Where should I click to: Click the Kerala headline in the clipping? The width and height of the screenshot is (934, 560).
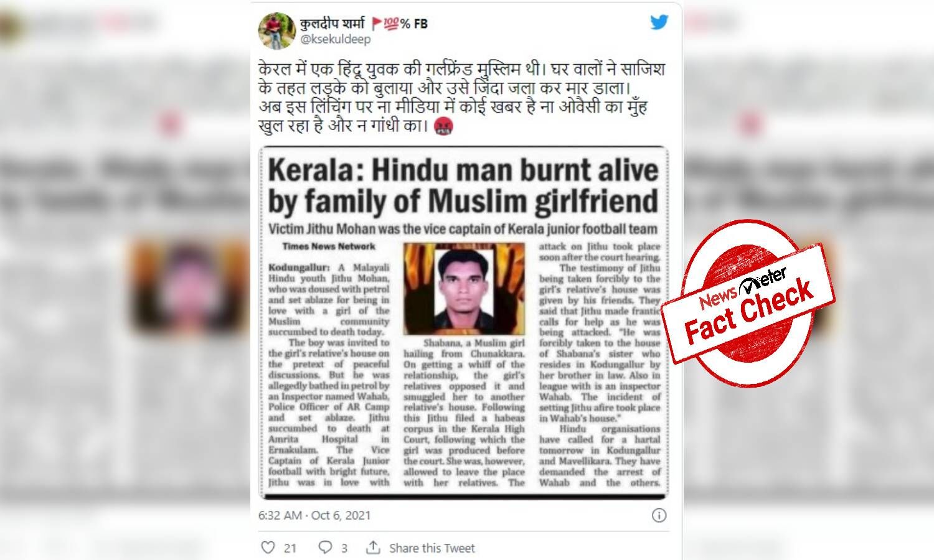coord(463,186)
